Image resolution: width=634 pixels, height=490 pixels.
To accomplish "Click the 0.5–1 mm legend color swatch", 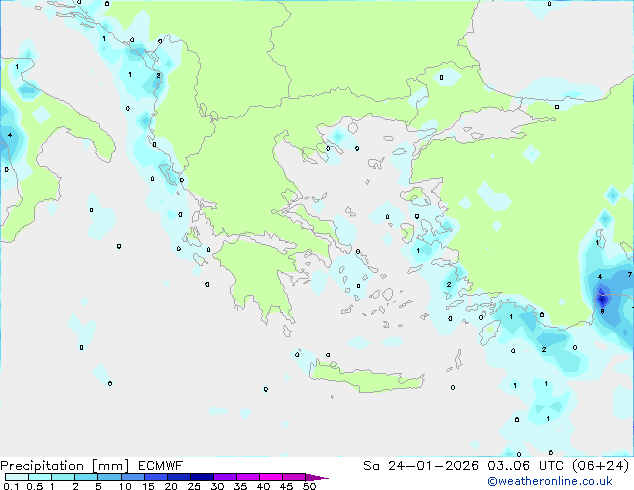I will coord(40,477).
